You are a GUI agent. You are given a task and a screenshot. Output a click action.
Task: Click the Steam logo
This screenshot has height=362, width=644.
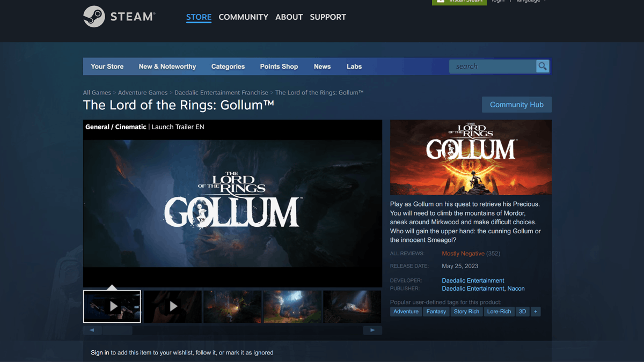(119, 17)
